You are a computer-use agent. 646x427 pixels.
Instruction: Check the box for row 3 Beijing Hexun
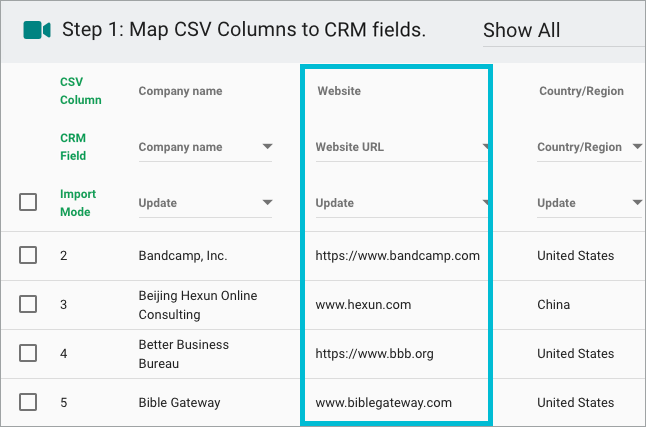click(28, 304)
